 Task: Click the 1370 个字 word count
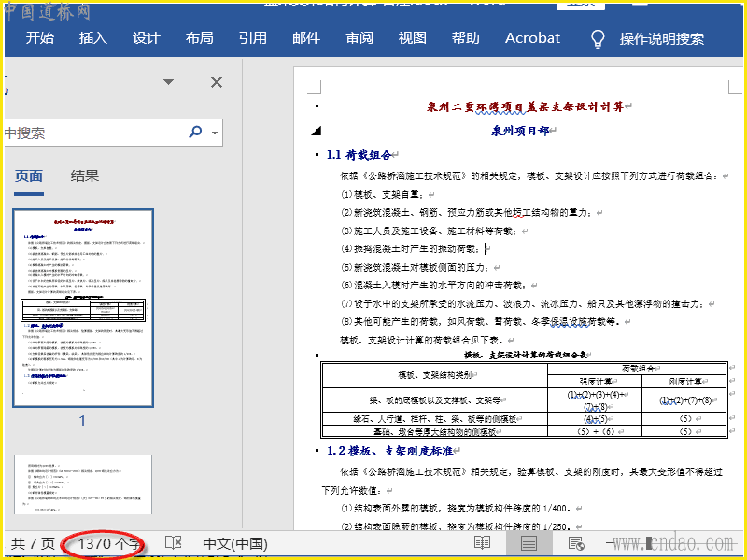(x=109, y=543)
